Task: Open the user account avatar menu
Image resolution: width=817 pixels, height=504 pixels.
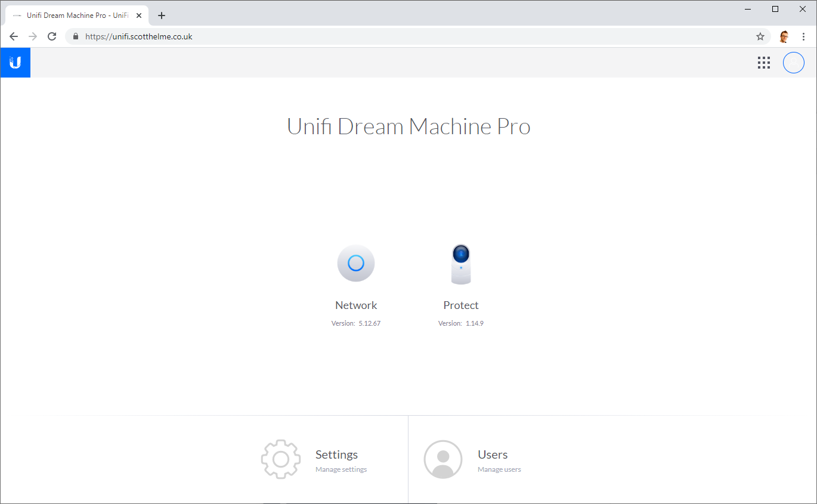Action: pyautogui.click(x=794, y=63)
